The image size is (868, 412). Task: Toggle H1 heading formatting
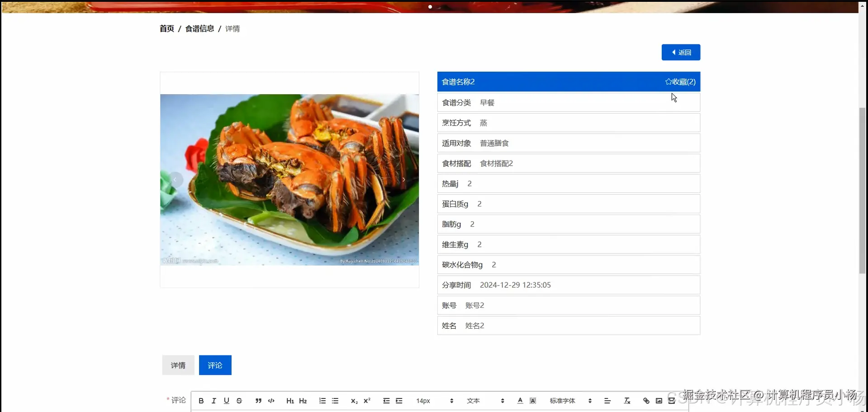(x=289, y=401)
